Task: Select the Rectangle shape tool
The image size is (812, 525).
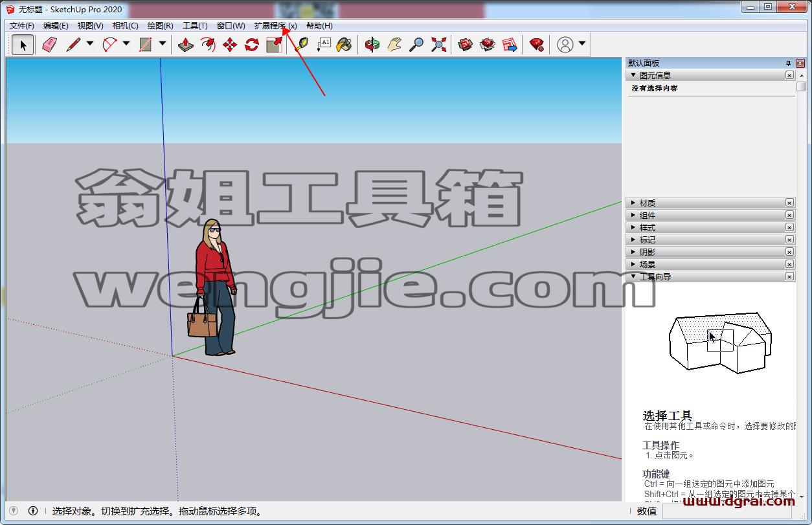Action: tap(146, 45)
